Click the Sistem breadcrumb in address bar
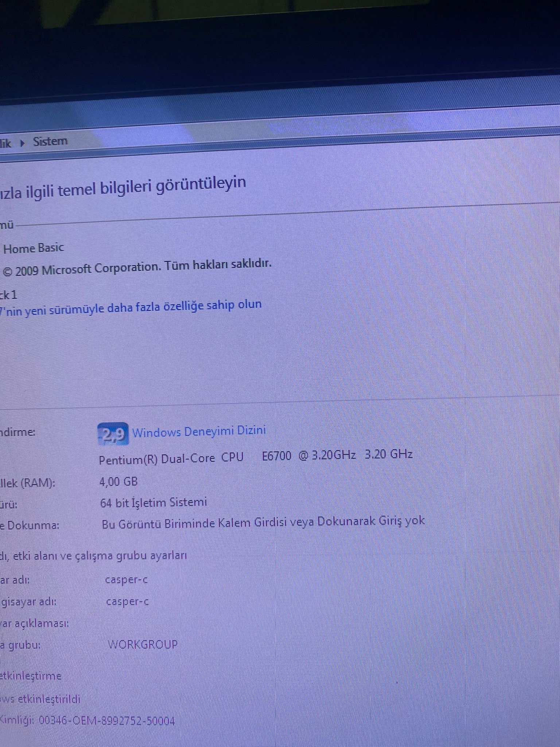Screen dimensions: 560x747 [x=50, y=141]
